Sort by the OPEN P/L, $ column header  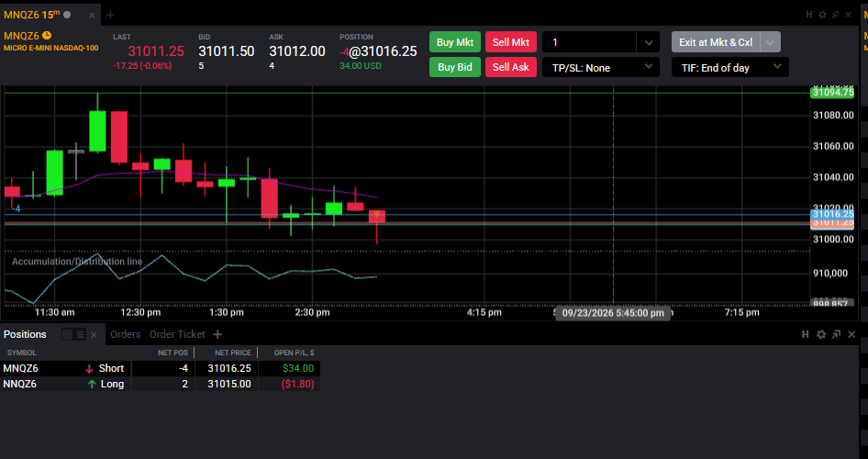tap(294, 353)
